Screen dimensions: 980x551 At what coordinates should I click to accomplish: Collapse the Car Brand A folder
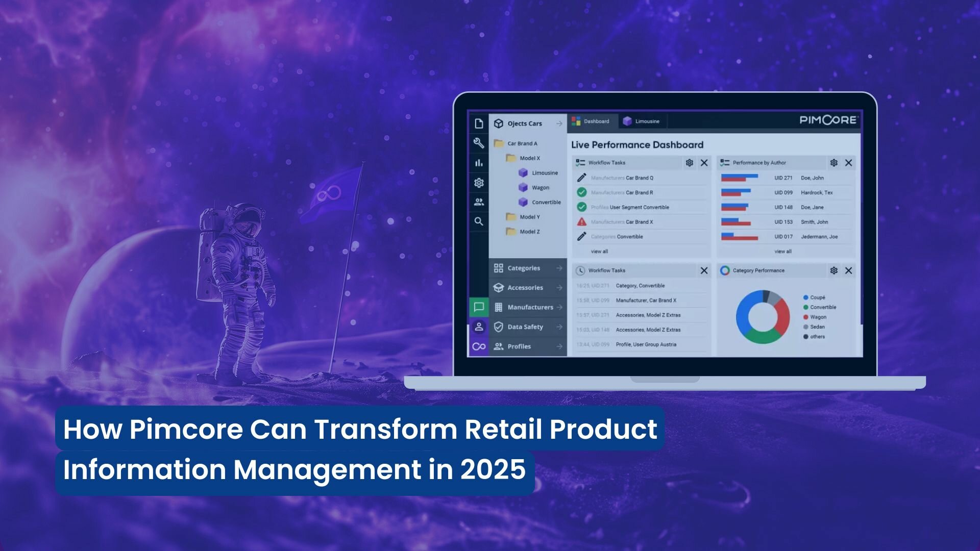click(x=499, y=143)
